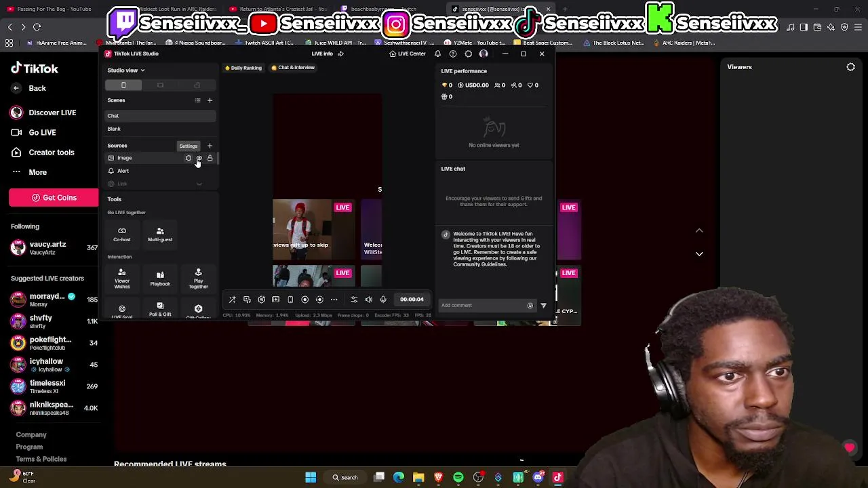This screenshot has width=868, height=488.
Task: Click the clip video icon in toolbar
Action: pyautogui.click(x=275, y=300)
